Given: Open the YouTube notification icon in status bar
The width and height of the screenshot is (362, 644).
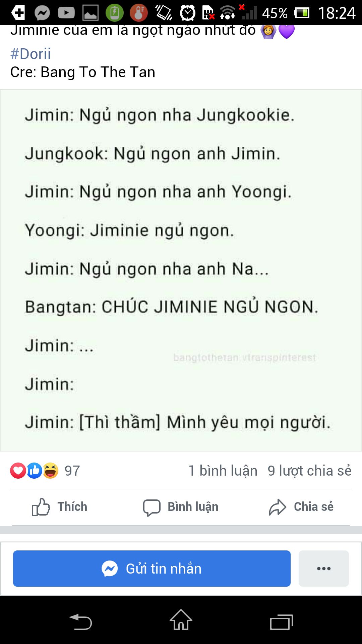Looking at the screenshot, I should (x=66, y=13).
